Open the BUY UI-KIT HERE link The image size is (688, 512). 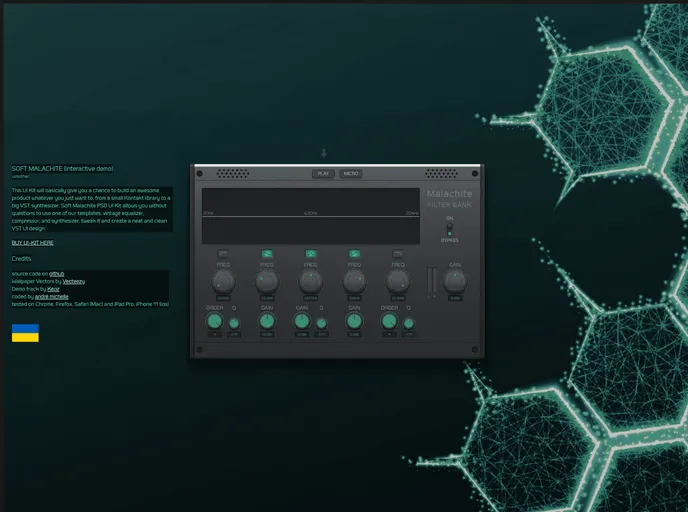[x=33, y=243]
